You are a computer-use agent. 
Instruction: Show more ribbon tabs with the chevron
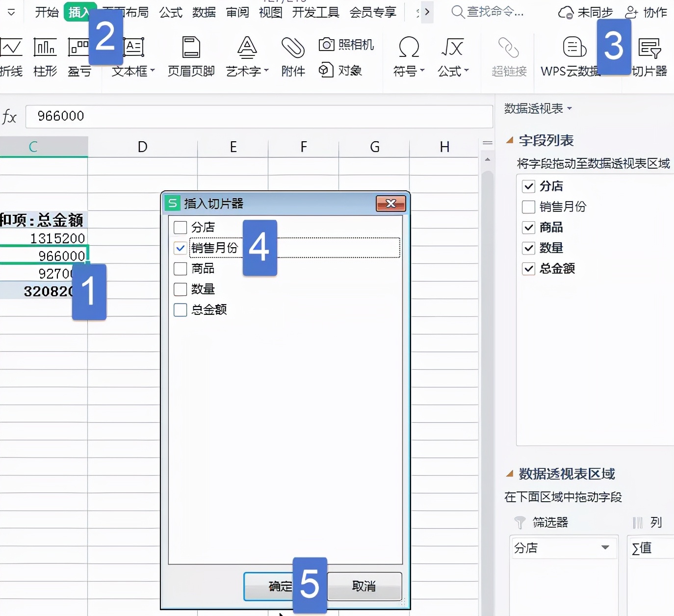(427, 12)
